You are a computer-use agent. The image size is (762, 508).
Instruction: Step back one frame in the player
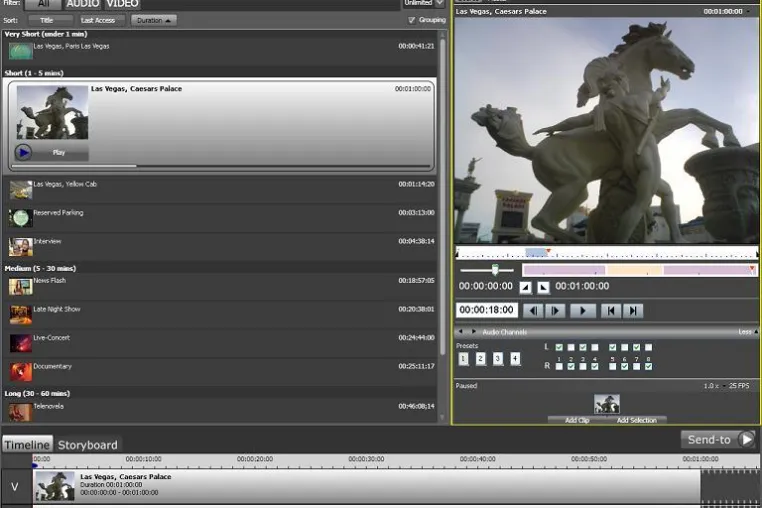coord(534,311)
